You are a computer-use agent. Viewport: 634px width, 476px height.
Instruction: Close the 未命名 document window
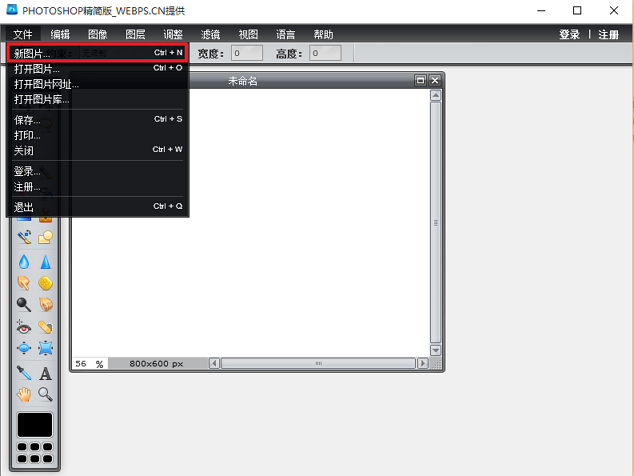(435, 80)
